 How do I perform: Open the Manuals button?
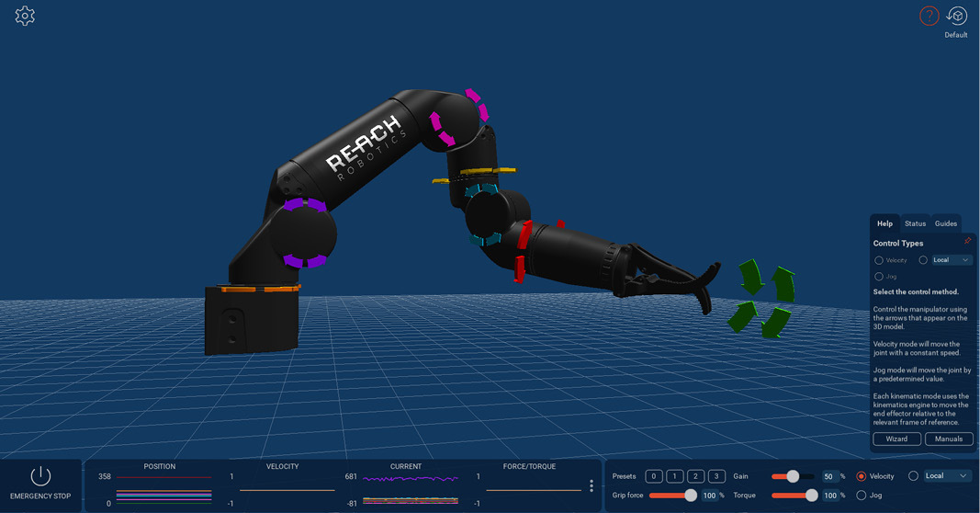[949, 439]
